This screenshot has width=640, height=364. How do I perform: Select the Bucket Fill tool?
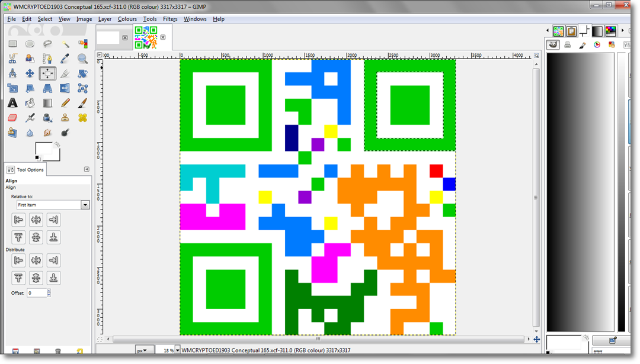click(x=30, y=103)
